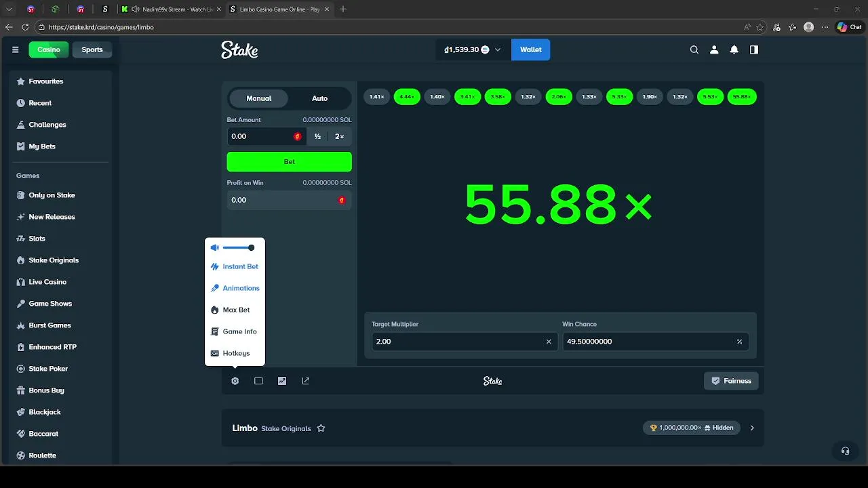Switch to theatre mode icon below game
This screenshot has width=868, height=488.
click(x=258, y=381)
